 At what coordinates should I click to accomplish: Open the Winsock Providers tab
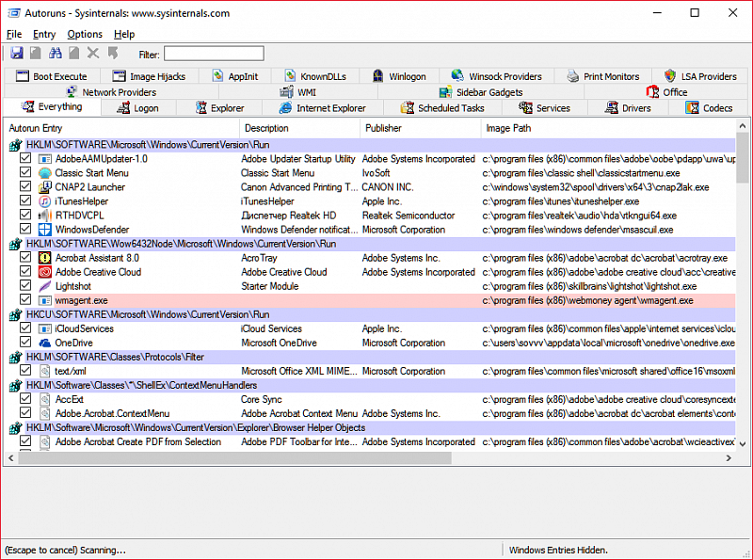coord(497,76)
